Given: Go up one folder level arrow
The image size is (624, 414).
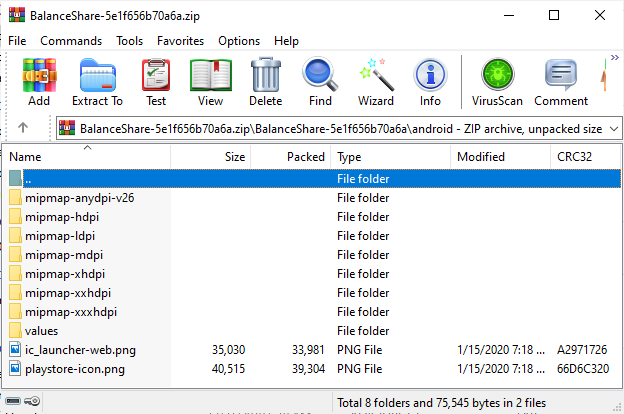Looking at the screenshot, I should 23,128.
